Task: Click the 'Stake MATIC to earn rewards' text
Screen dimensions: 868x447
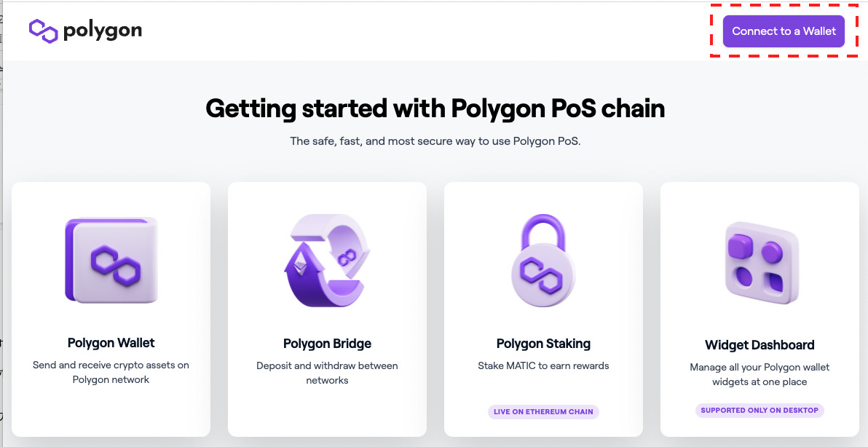Action: [x=543, y=365]
